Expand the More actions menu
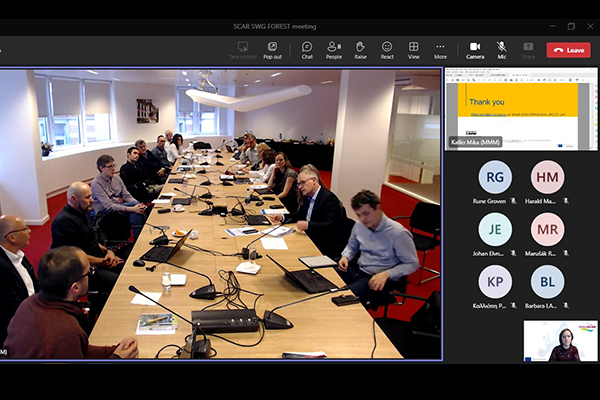This screenshot has height=400, width=600. coord(440,49)
